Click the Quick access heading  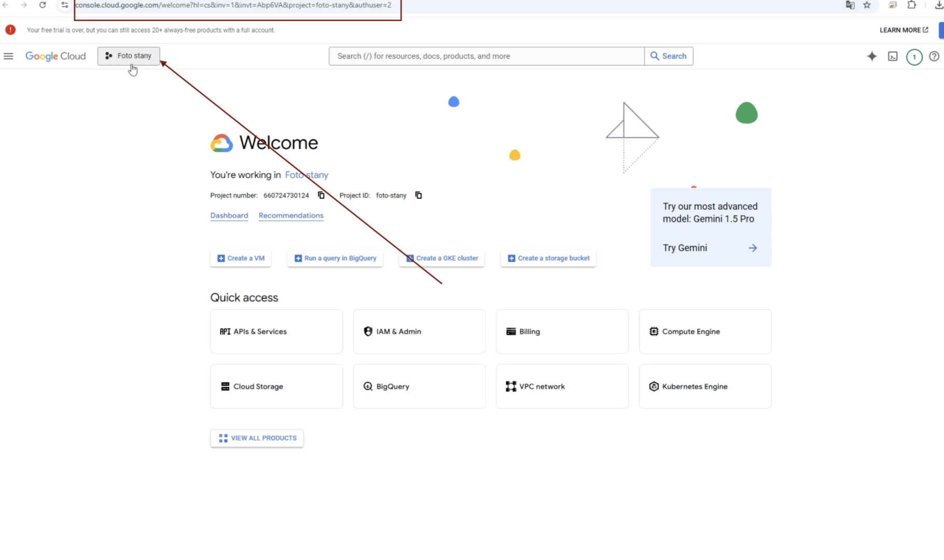click(x=244, y=298)
